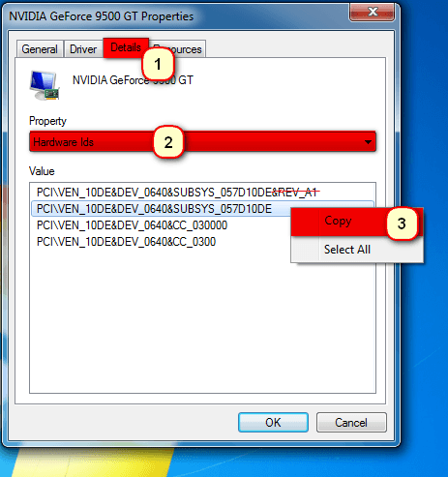Click step 3 callout badge
The height and width of the screenshot is (477, 448).
coord(402,224)
